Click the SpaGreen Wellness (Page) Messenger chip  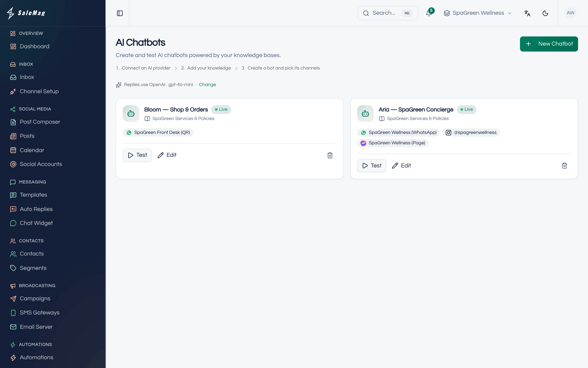(393, 143)
